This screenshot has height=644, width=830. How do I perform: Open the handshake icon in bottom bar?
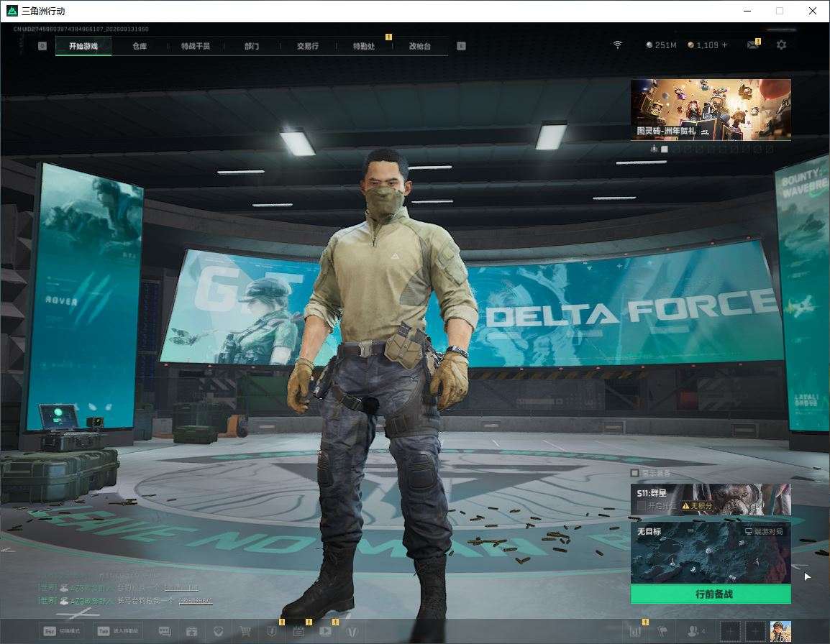[218, 631]
